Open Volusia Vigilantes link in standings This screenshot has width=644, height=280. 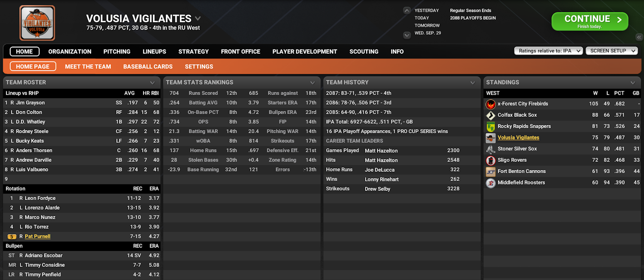click(518, 138)
